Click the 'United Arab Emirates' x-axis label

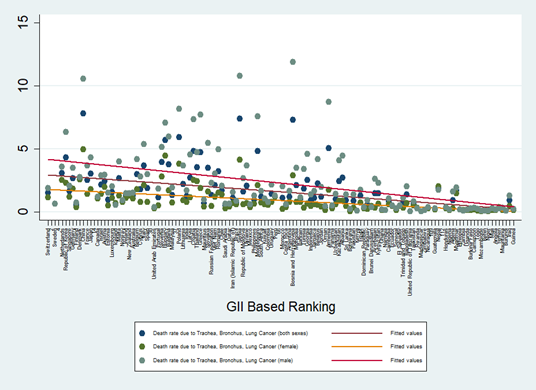[154, 254]
